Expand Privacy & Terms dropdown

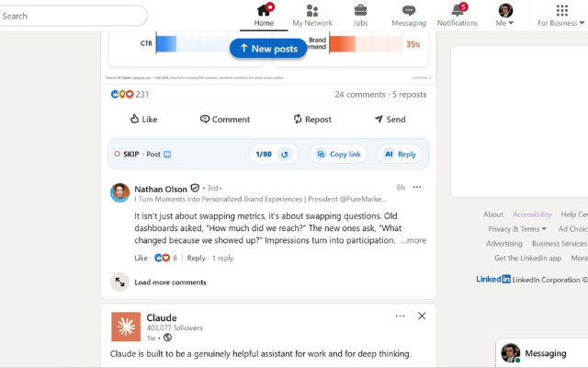516,229
